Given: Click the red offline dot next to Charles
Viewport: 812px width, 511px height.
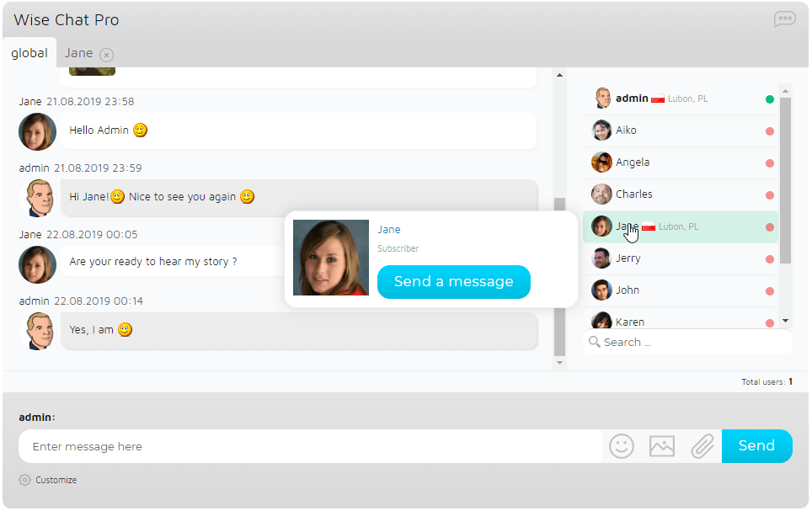Looking at the screenshot, I should 770,195.
